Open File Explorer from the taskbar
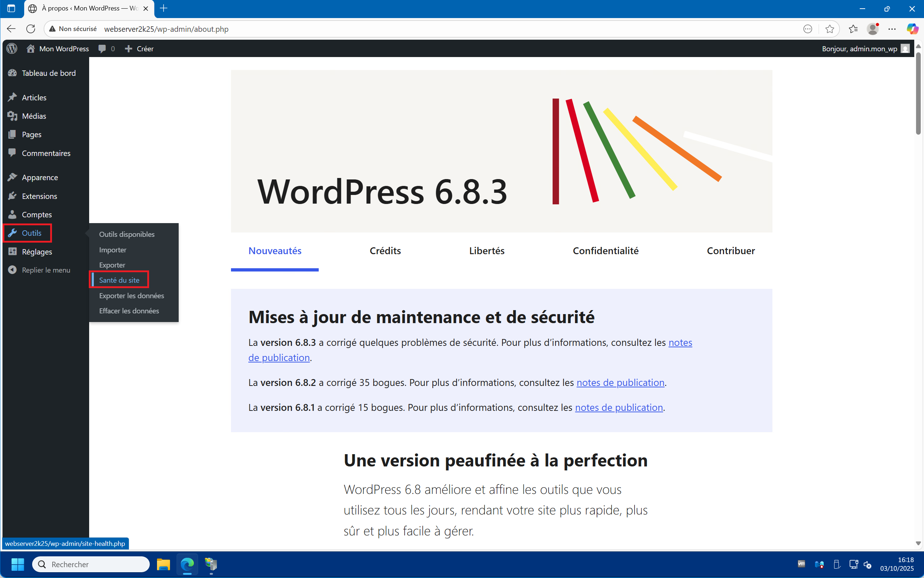 click(163, 564)
